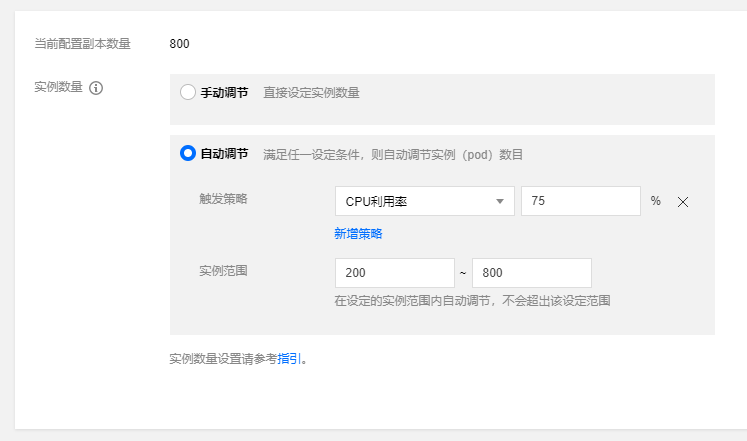
Task: Click the info icon beside 实例数量
Action: [97, 88]
